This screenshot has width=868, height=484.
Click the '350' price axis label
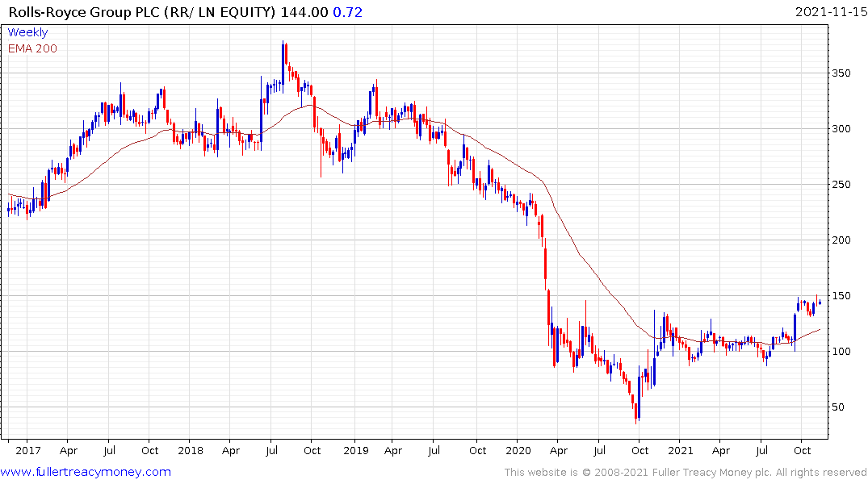pos(841,73)
